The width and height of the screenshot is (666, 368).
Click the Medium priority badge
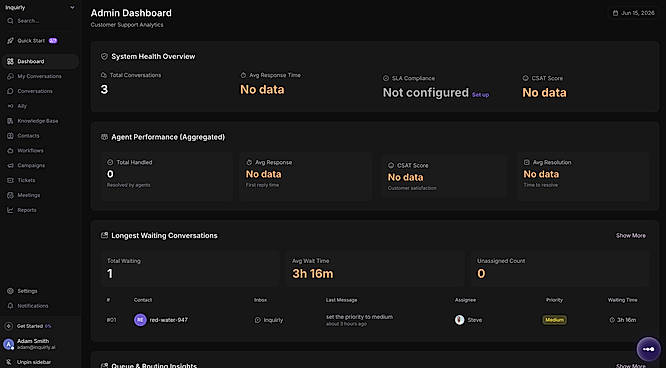[x=554, y=320]
